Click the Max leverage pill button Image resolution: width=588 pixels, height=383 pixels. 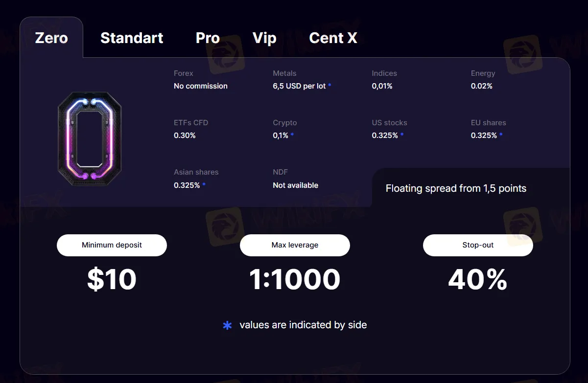[295, 245]
